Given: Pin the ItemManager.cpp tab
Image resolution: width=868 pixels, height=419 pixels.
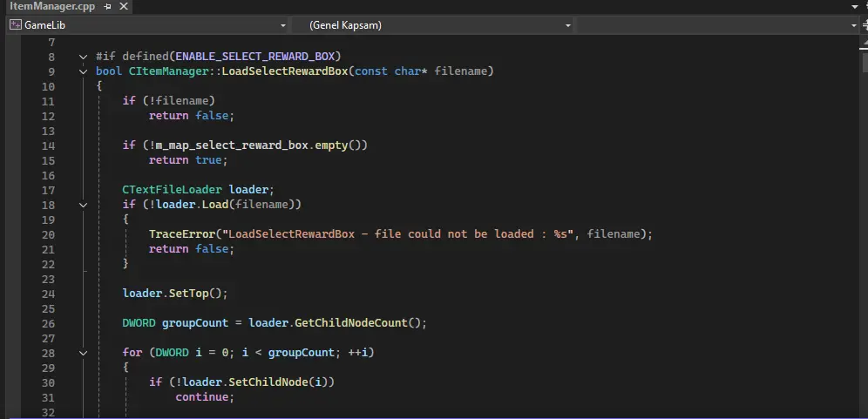Looking at the screenshot, I should click(108, 7).
